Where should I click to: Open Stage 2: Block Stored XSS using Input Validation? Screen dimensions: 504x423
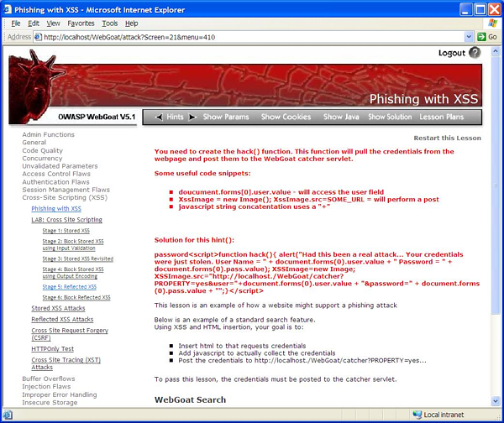coord(73,245)
